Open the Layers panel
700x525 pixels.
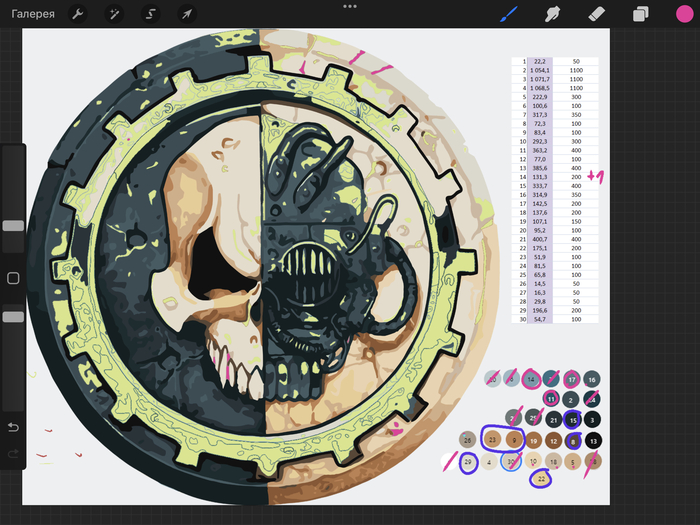pos(641,14)
